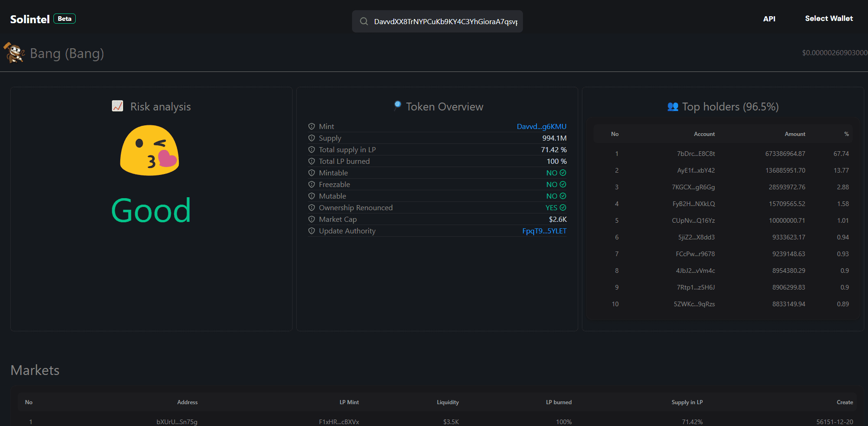Click the 71.42 % total supply in LP value
This screenshot has height=426, width=868.
[x=554, y=149]
